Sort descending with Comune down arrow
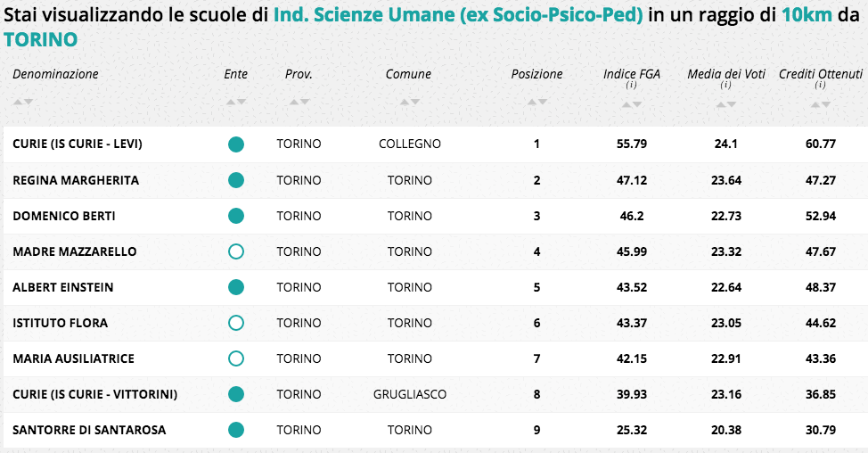Screen dimensions: 868x453 [414, 102]
